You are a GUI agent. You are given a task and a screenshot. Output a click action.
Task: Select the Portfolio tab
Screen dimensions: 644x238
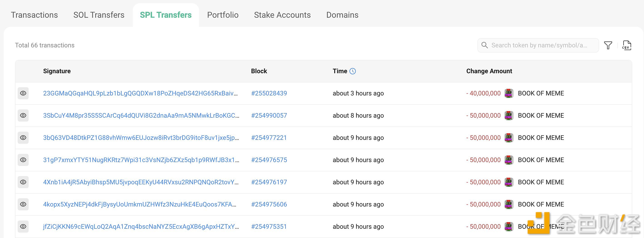click(x=223, y=15)
